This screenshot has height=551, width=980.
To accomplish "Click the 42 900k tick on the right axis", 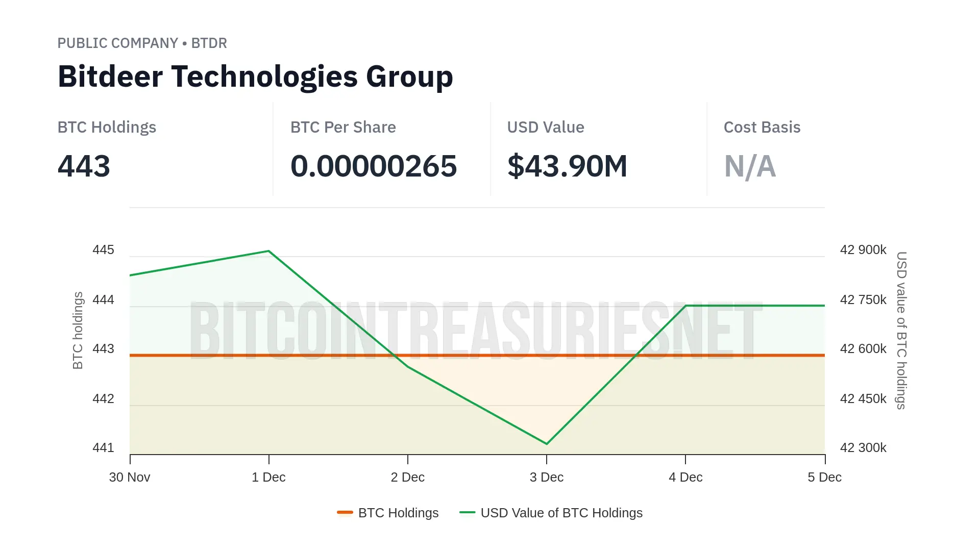I will (x=863, y=250).
